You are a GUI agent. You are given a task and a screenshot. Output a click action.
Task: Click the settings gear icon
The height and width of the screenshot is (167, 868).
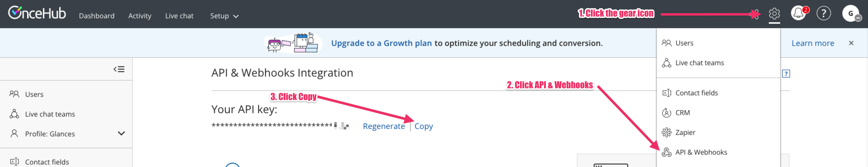click(x=774, y=14)
